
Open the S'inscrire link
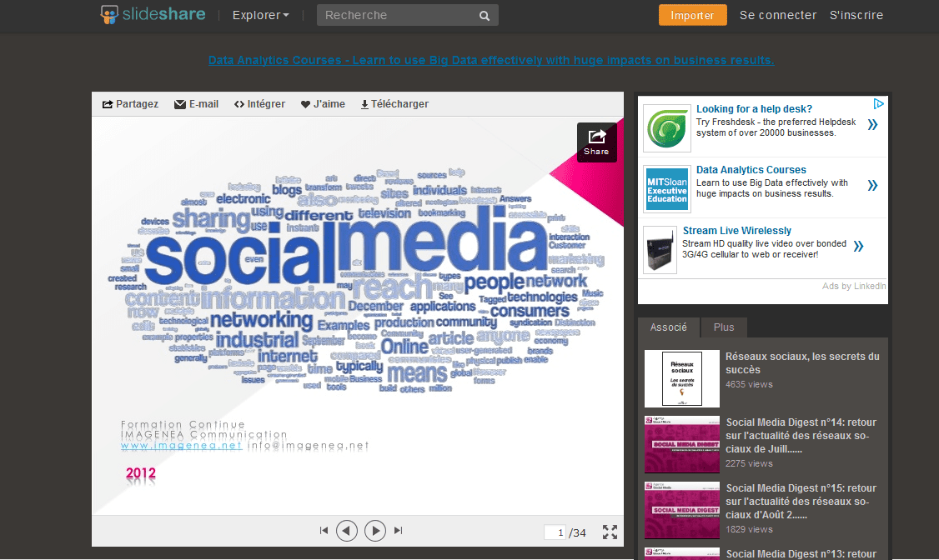[856, 15]
